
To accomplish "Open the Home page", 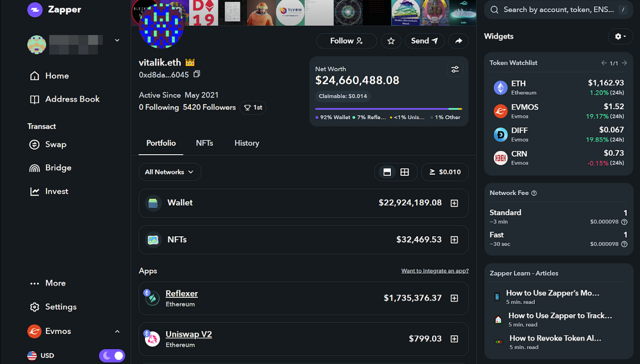I will (49, 76).
